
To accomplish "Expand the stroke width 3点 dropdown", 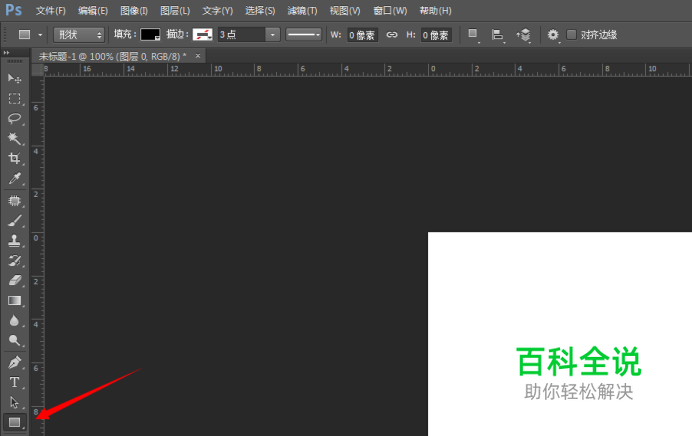I will [272, 34].
